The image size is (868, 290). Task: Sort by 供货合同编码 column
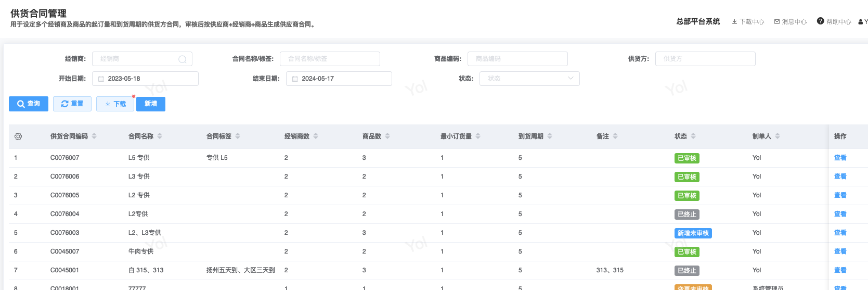[x=94, y=136]
